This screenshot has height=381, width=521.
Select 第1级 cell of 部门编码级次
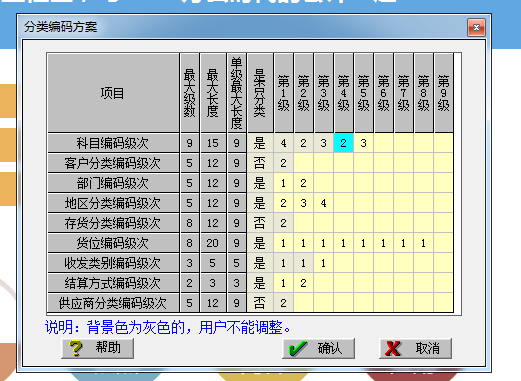point(283,183)
